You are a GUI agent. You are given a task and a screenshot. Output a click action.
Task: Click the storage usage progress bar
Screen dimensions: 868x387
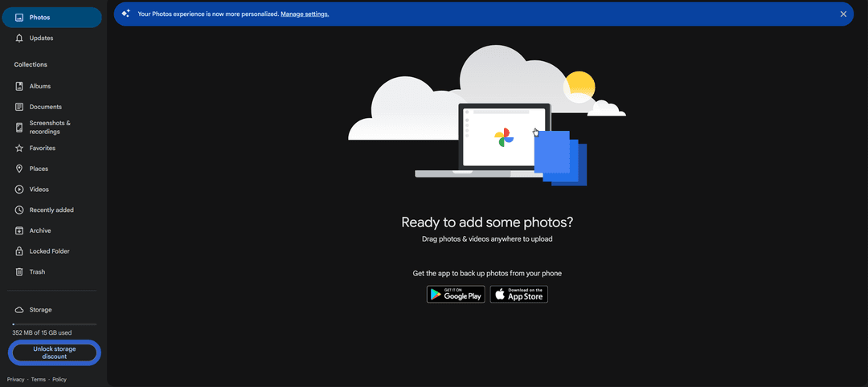pos(55,324)
